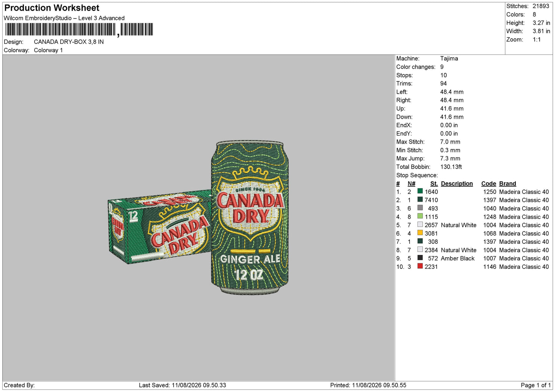Click code 1040 in stop 3
Screen dimensions: 555x392
[x=490, y=208]
